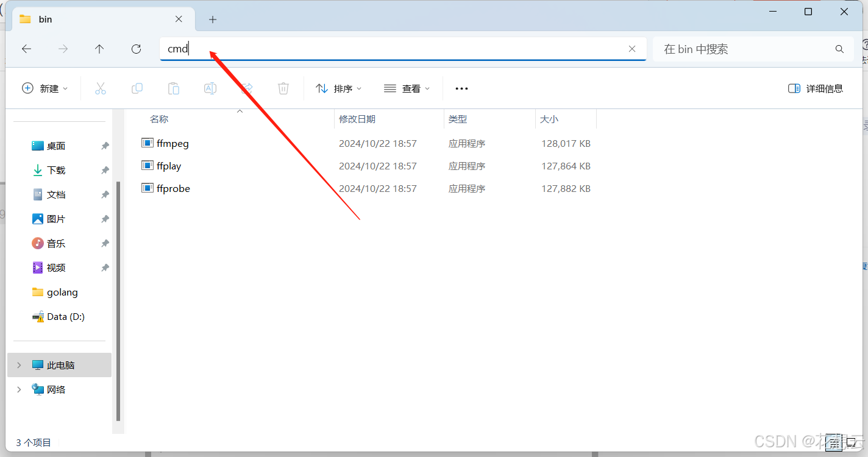
Task: Click the ffmpeg file icon
Action: [x=147, y=143]
